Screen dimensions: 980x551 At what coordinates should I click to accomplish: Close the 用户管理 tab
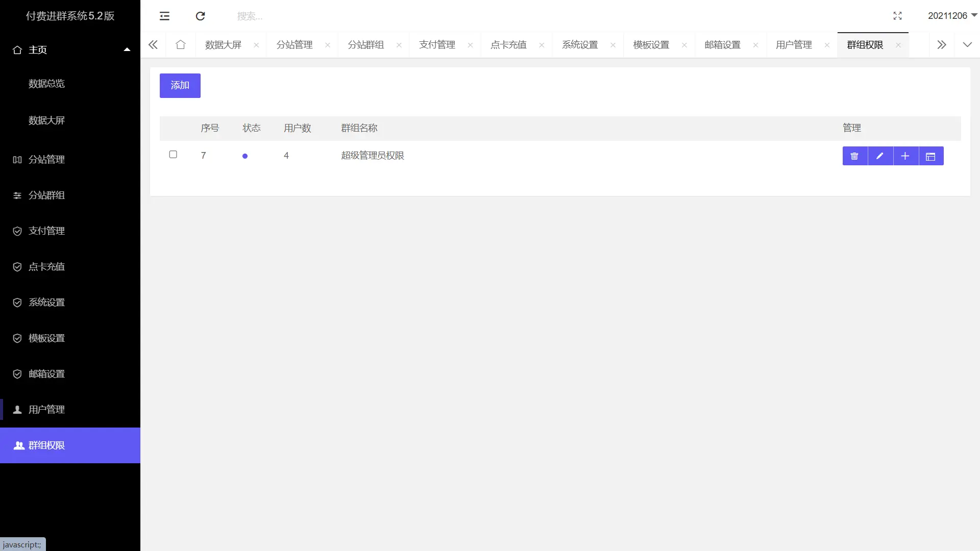[x=827, y=45]
